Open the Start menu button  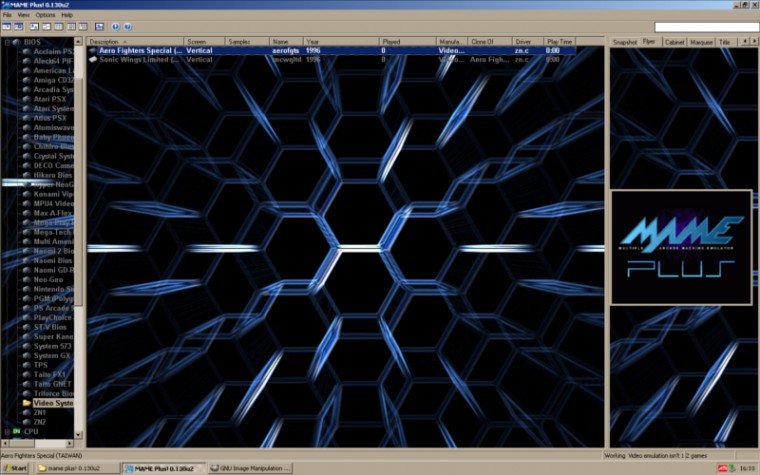15,468
